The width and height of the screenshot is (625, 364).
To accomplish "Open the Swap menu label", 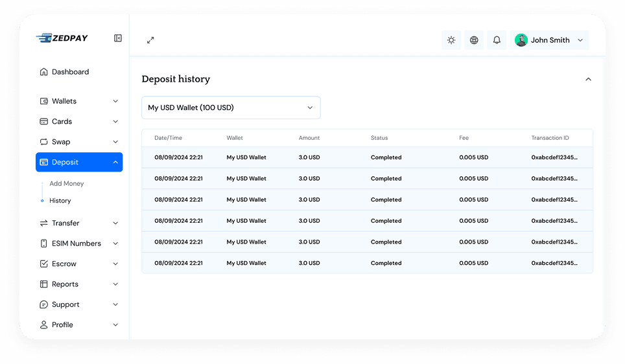I will point(61,142).
